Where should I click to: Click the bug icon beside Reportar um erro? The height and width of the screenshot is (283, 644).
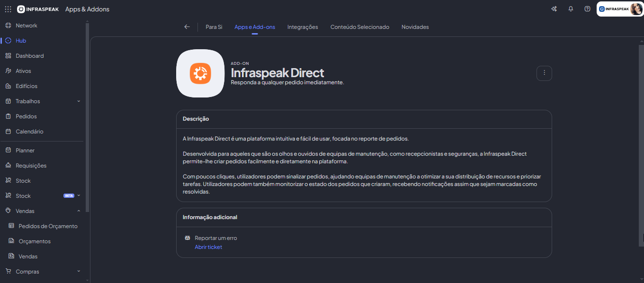click(x=188, y=238)
